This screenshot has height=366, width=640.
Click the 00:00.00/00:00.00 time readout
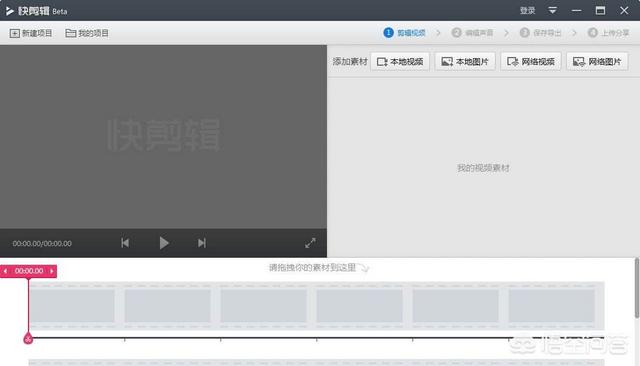tap(42, 244)
